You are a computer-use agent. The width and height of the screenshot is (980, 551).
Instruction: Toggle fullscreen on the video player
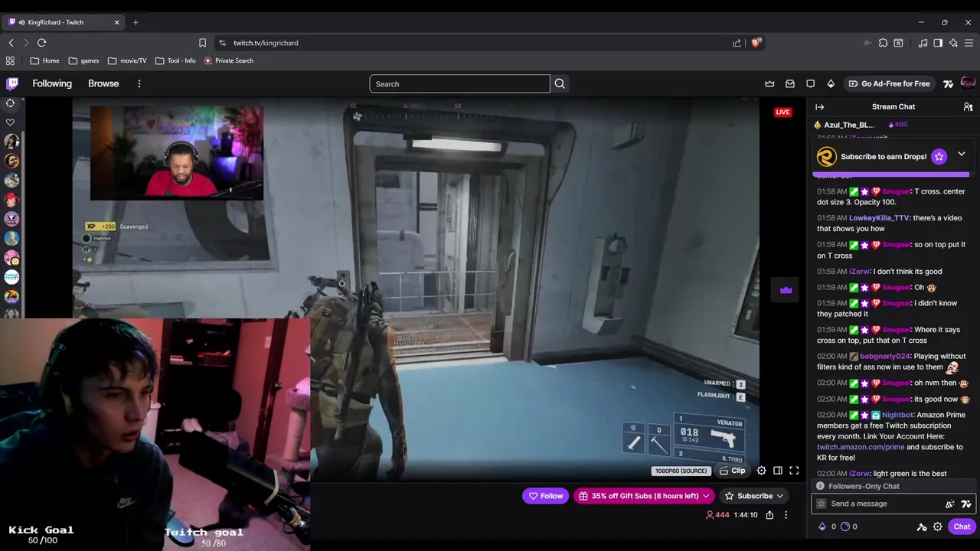coord(794,471)
